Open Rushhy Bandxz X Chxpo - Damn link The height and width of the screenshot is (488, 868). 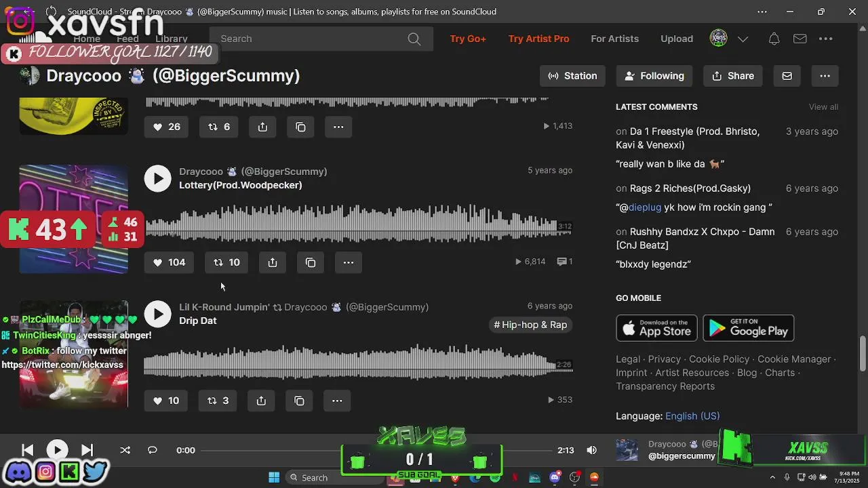point(695,239)
